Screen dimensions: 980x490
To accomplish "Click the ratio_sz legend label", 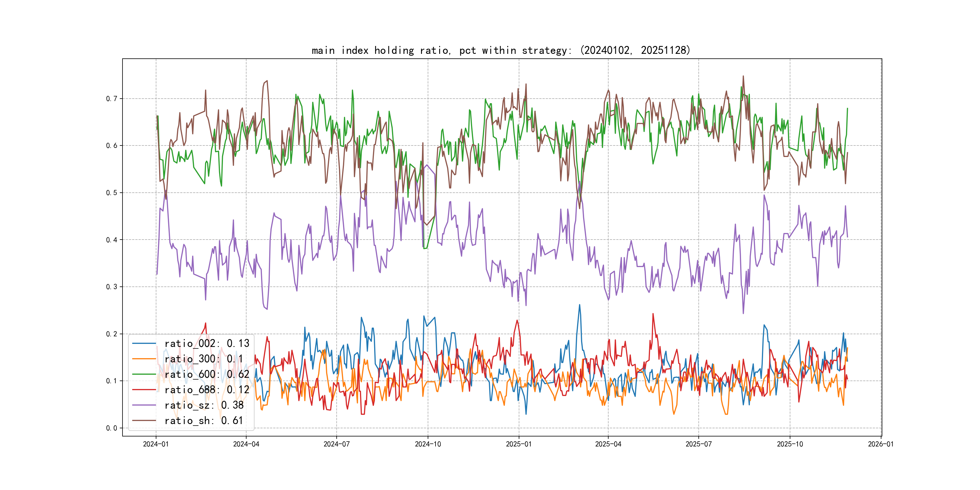I will pos(204,405).
